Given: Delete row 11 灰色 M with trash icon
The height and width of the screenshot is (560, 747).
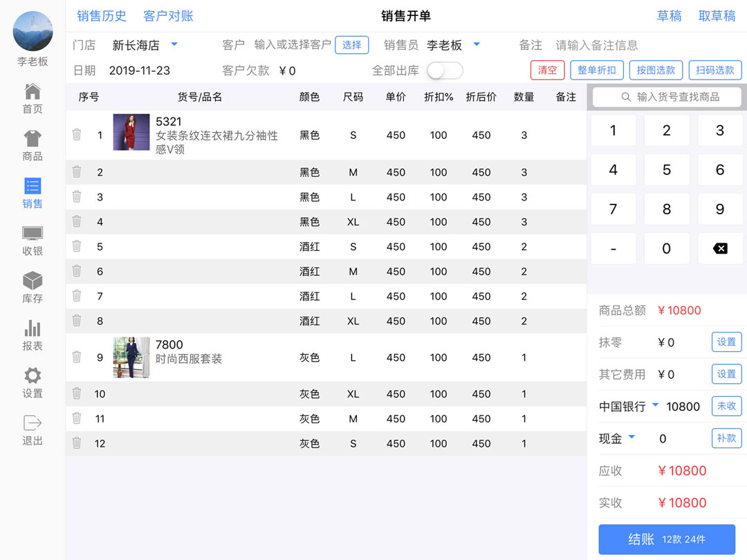Looking at the screenshot, I should pyautogui.click(x=77, y=418).
